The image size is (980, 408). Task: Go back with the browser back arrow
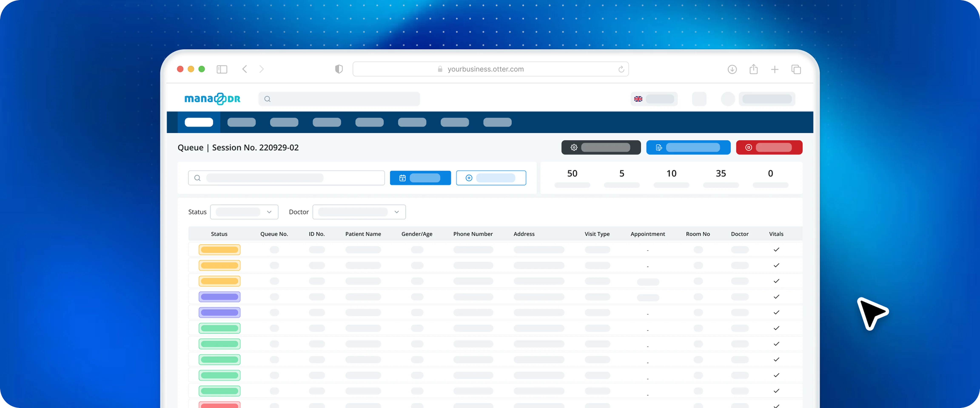point(245,69)
